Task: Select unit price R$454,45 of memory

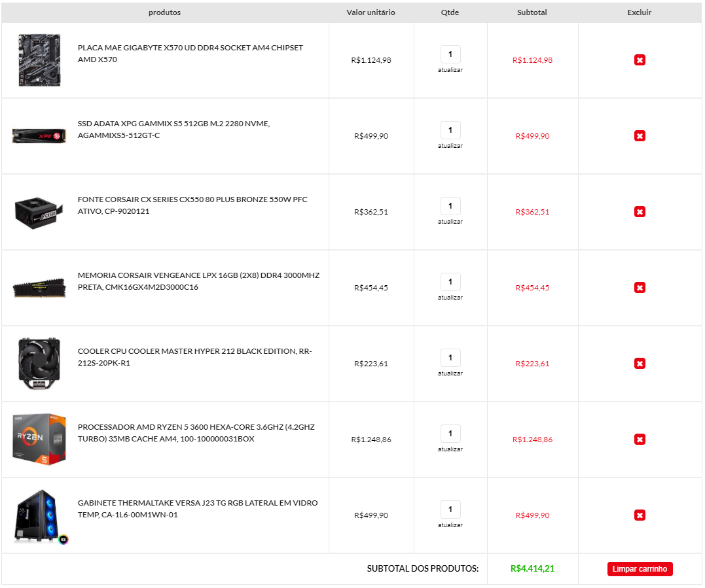Action: coord(371,288)
